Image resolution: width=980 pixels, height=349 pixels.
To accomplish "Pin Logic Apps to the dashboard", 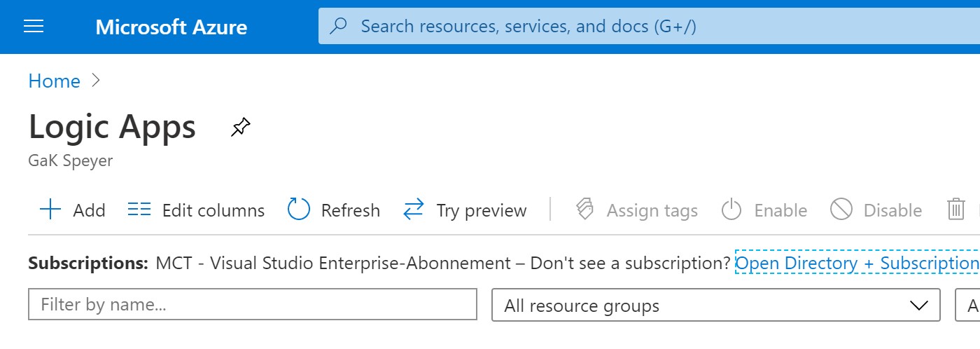I will coord(240,128).
